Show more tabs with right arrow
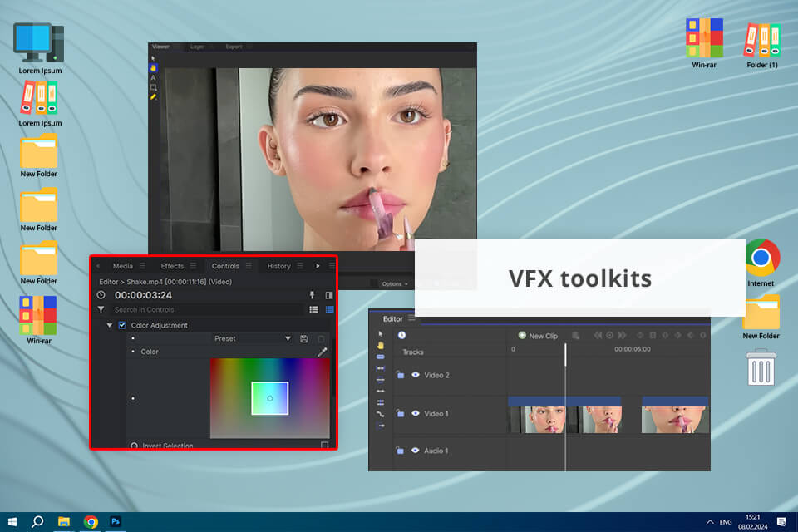 pos(318,266)
